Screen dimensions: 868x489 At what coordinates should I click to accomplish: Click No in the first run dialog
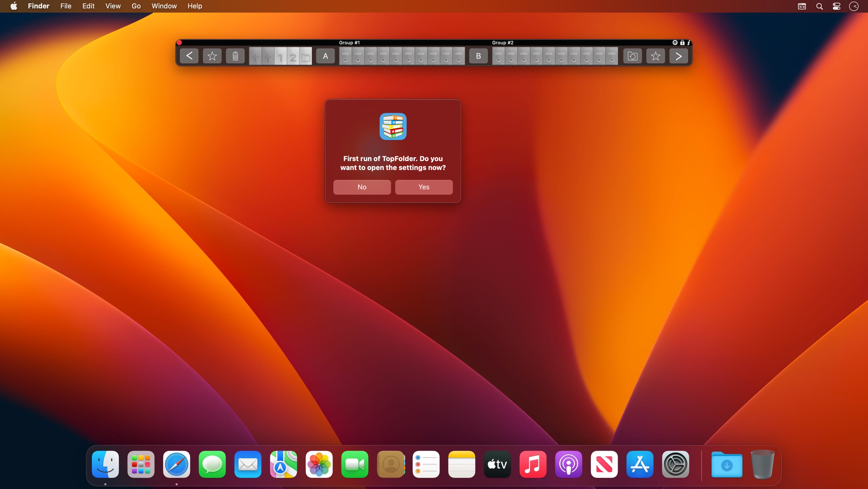[362, 187]
